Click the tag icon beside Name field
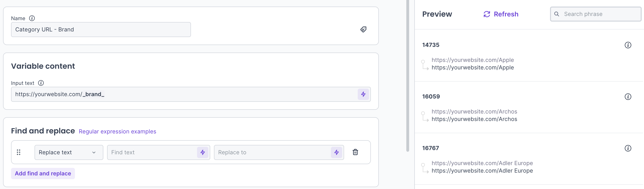The height and width of the screenshot is (189, 644). (363, 30)
